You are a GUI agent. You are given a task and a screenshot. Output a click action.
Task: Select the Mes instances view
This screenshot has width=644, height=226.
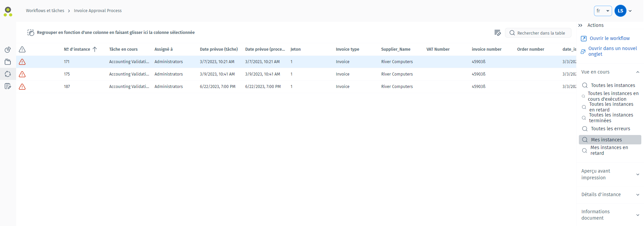click(610, 140)
